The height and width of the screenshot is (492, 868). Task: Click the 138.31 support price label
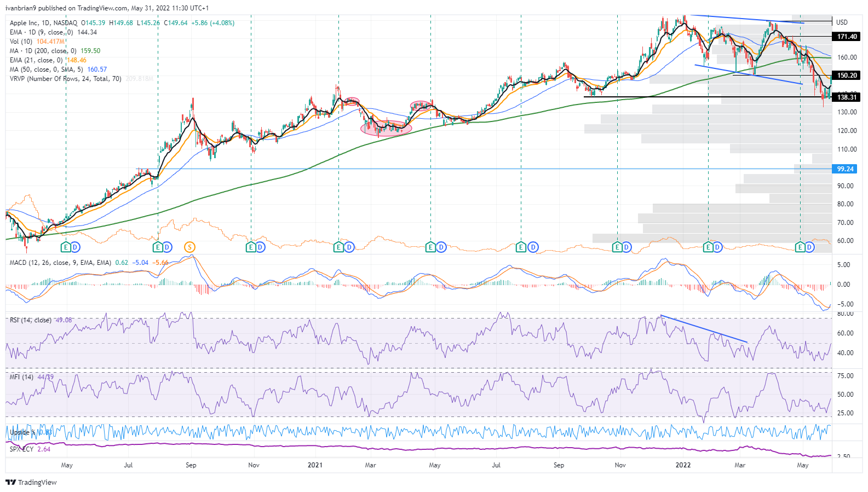pyautogui.click(x=847, y=97)
